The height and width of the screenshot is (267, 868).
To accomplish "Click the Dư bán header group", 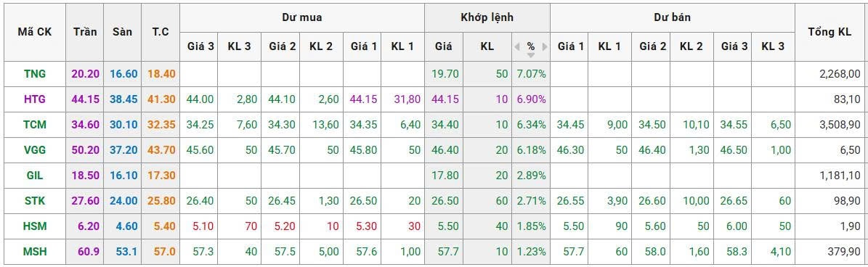I will [672, 17].
